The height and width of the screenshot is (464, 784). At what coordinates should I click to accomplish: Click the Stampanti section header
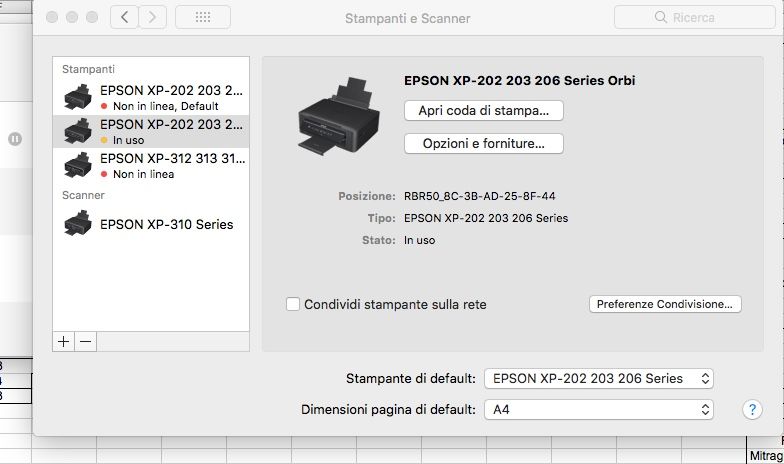tap(88, 69)
